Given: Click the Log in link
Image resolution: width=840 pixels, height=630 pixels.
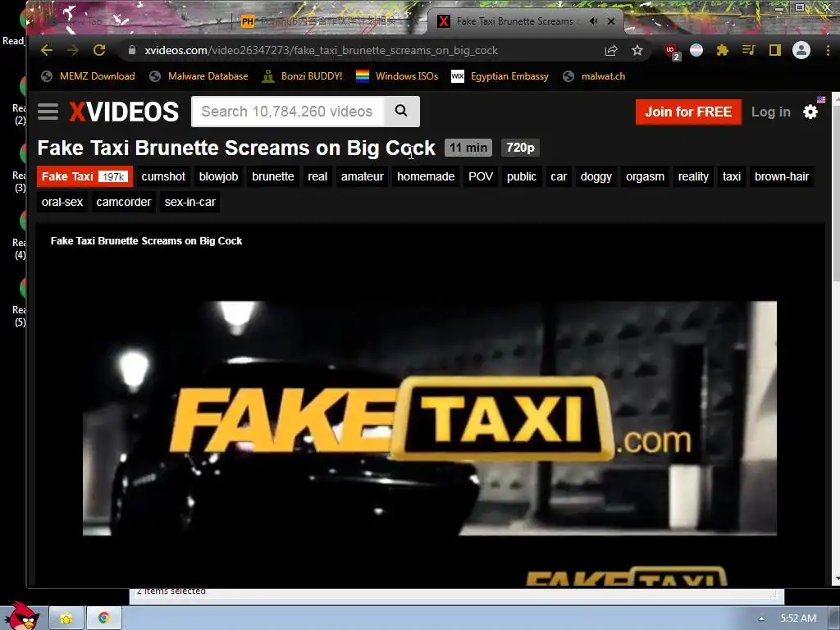Looking at the screenshot, I should pos(770,112).
